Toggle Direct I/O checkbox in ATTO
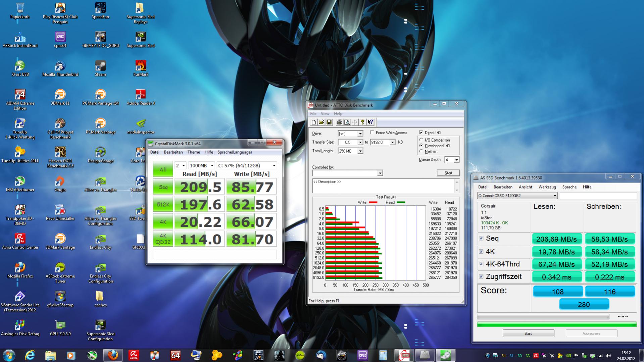This screenshot has height=362, width=644. coord(421,133)
